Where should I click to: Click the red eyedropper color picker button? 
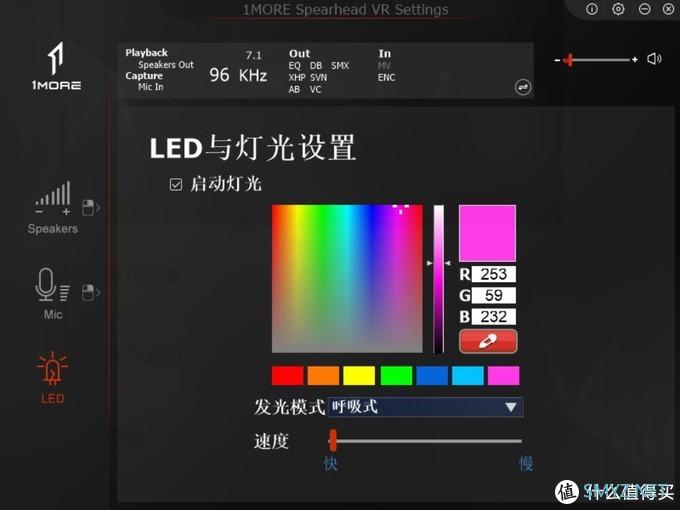[488, 341]
